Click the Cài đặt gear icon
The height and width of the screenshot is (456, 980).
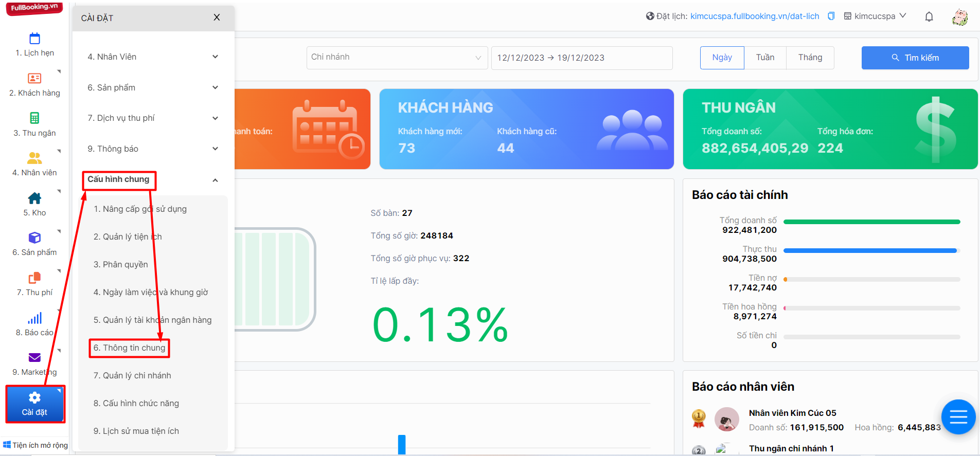[34, 397]
